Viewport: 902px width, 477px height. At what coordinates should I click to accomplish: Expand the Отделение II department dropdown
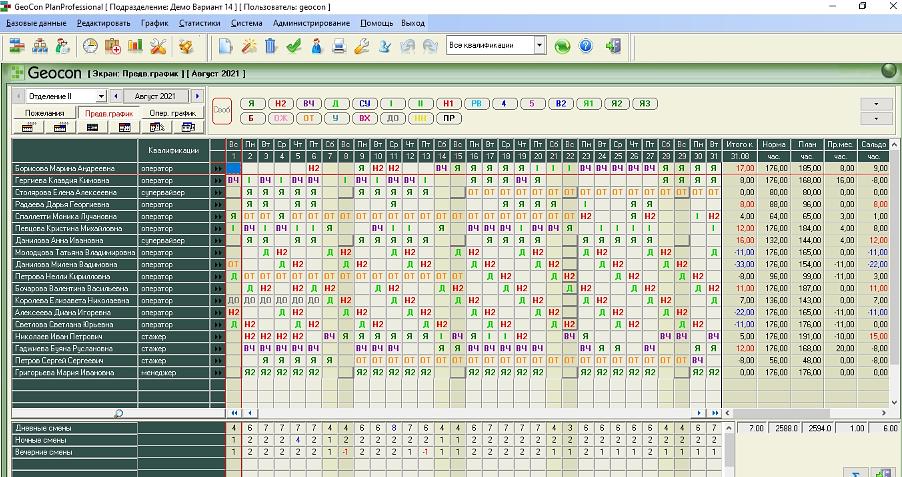[x=101, y=96]
